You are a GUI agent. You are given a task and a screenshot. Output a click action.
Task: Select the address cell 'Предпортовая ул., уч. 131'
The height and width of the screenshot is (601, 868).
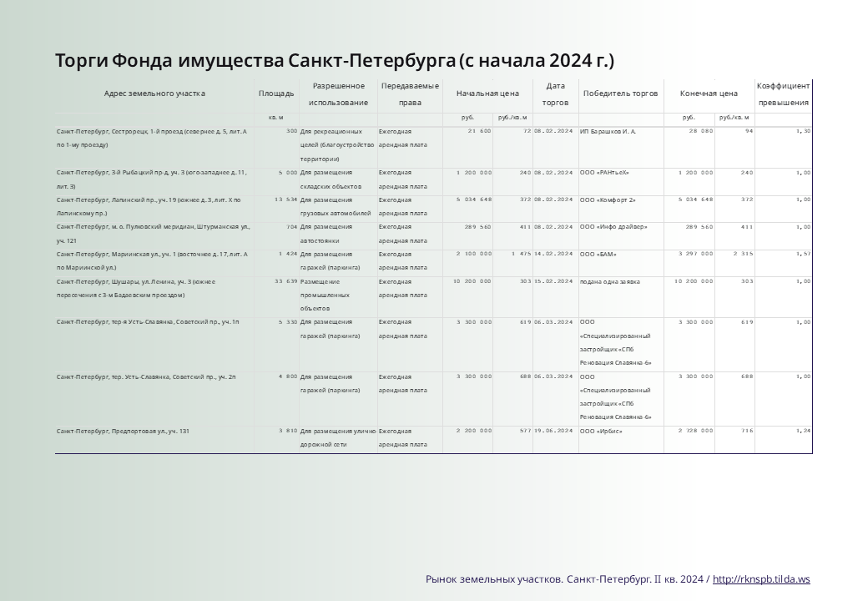point(123,431)
